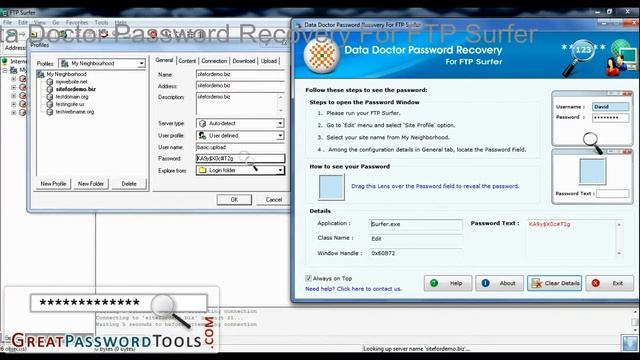Open the About dialog
640x360 pixels.
tap(499, 283)
